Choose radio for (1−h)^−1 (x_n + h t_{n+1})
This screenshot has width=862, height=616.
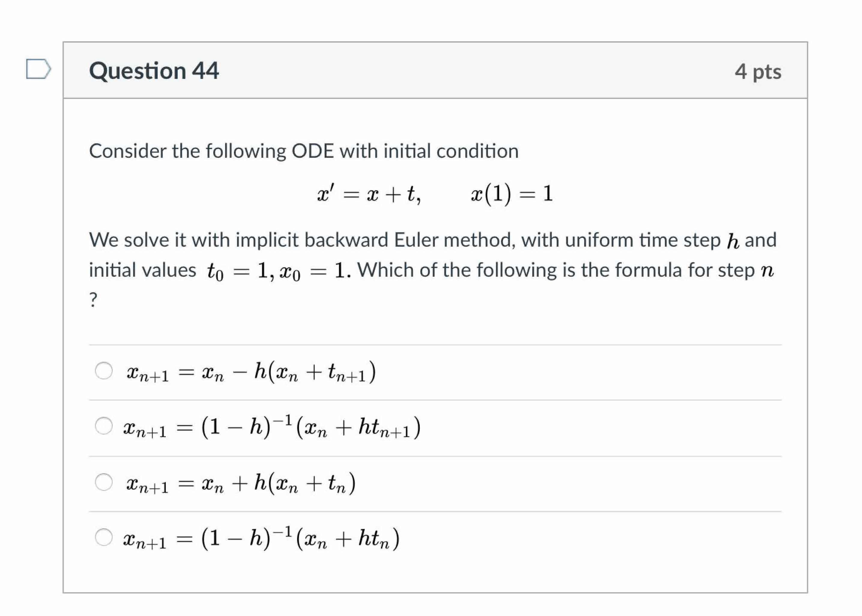pyautogui.click(x=104, y=426)
